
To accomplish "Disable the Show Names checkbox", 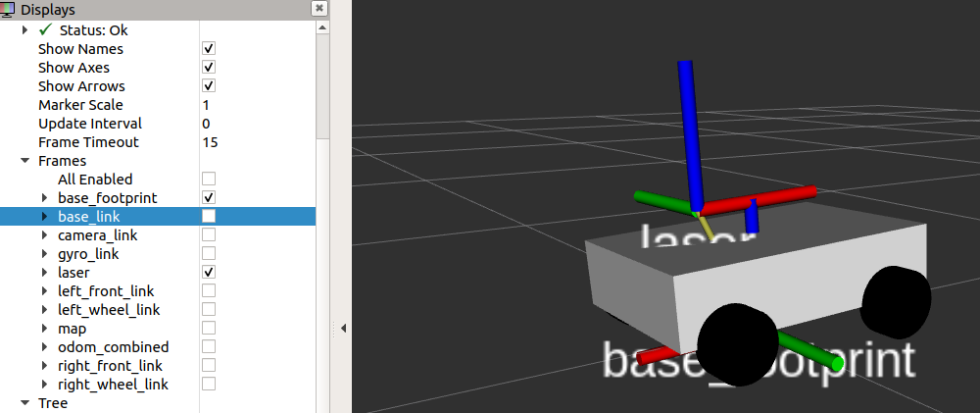I will [209, 49].
